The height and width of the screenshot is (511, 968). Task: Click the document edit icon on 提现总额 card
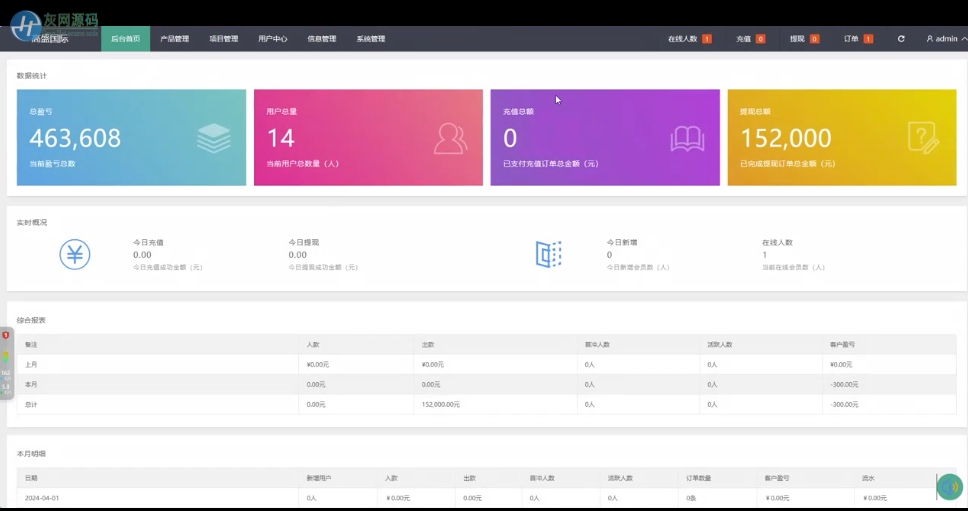pyautogui.click(x=923, y=138)
